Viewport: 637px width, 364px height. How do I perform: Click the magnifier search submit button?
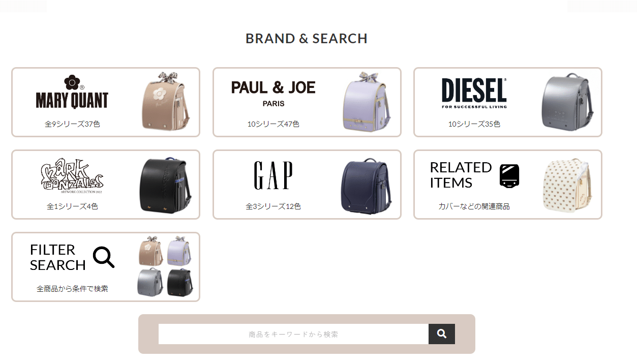pyautogui.click(x=441, y=334)
